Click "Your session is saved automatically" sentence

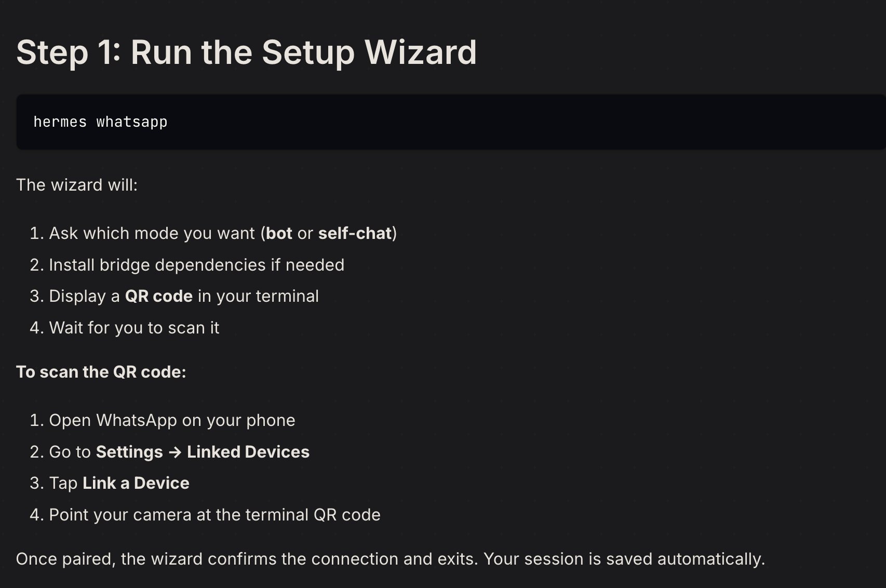click(x=624, y=559)
